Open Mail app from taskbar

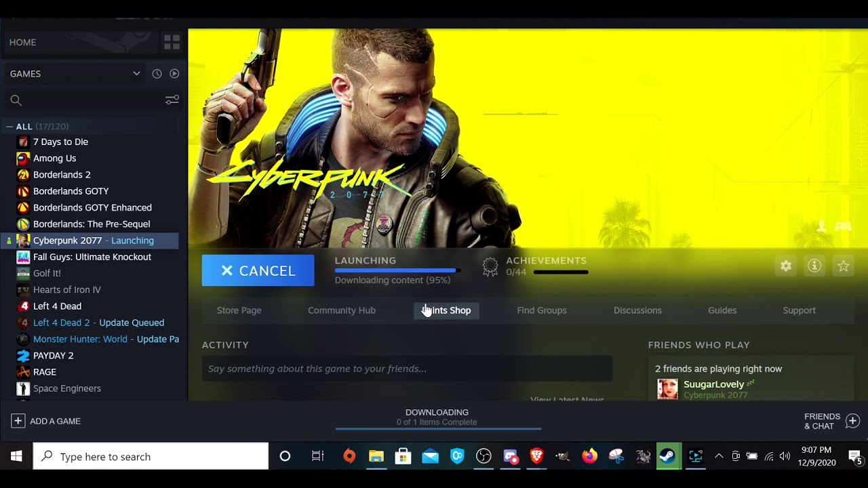pos(430,456)
